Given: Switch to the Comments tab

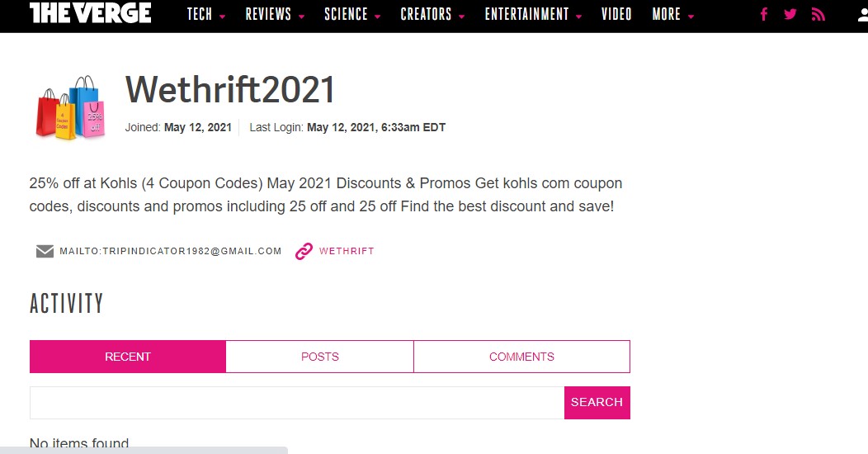Looking at the screenshot, I should (521, 357).
